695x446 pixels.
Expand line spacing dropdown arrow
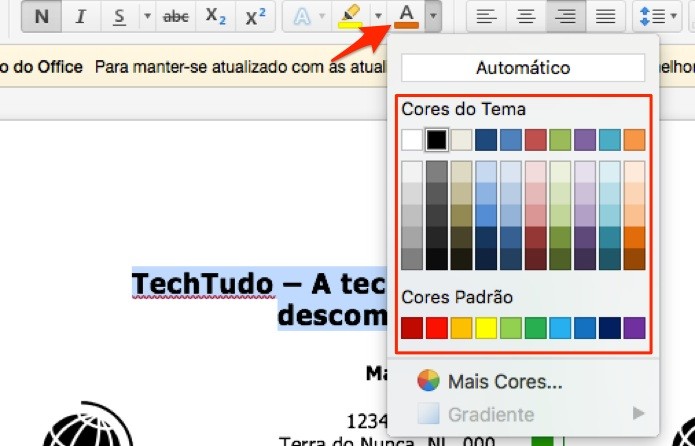pos(674,16)
